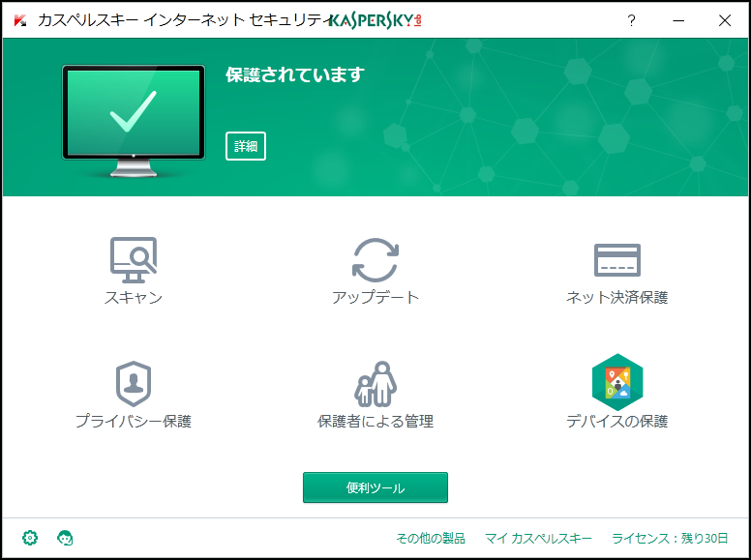Minimize the Kaspersky window

pyautogui.click(x=678, y=20)
